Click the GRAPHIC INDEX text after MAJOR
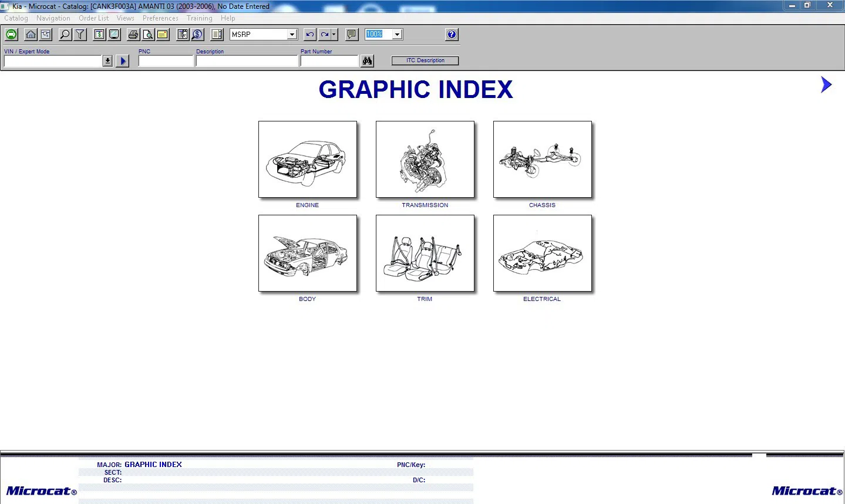Image resolution: width=845 pixels, height=504 pixels. coord(153,465)
